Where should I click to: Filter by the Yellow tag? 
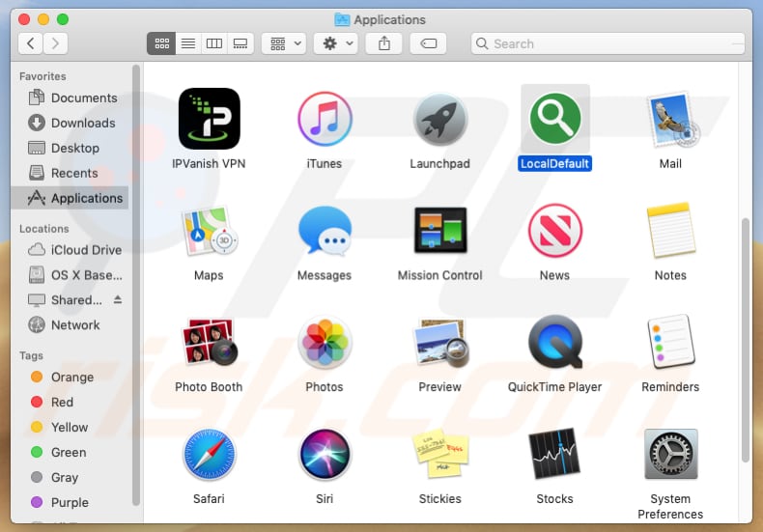(x=71, y=427)
